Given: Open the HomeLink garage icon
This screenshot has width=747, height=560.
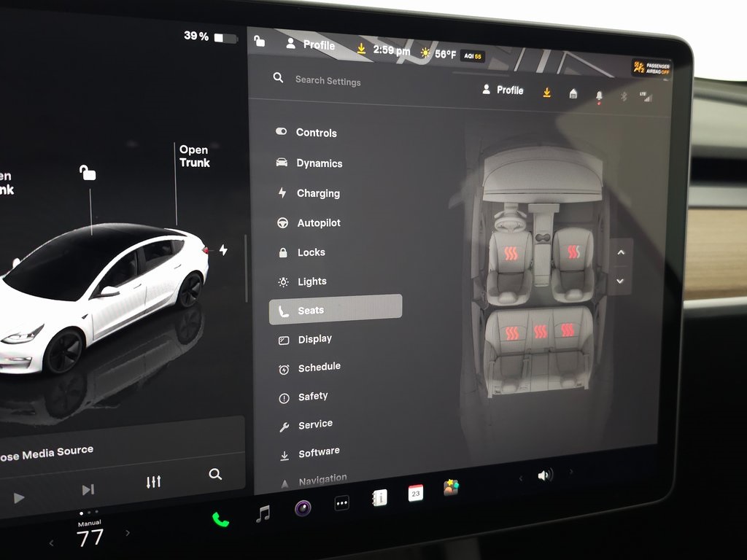Looking at the screenshot, I should (573, 95).
